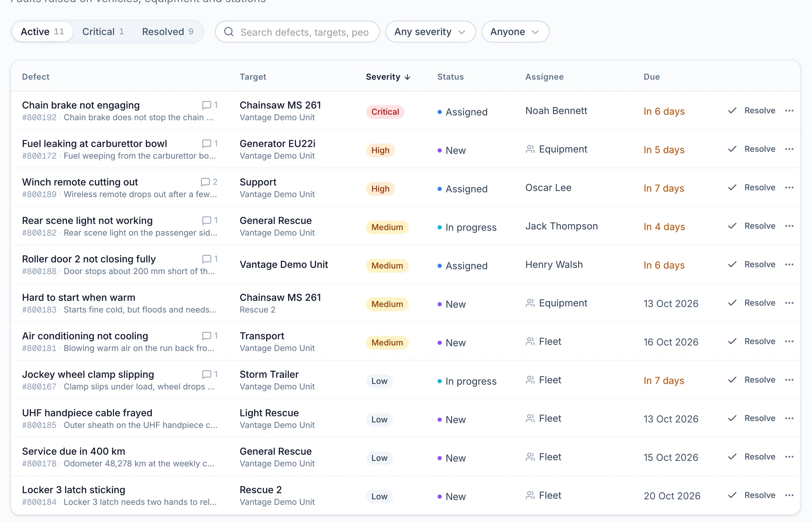Resolve the Chain brake not engaging defect

coord(752,110)
